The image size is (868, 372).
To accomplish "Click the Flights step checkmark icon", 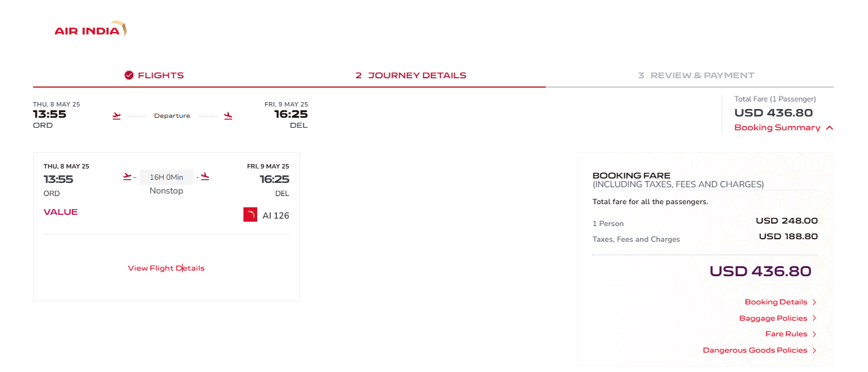I will point(129,75).
